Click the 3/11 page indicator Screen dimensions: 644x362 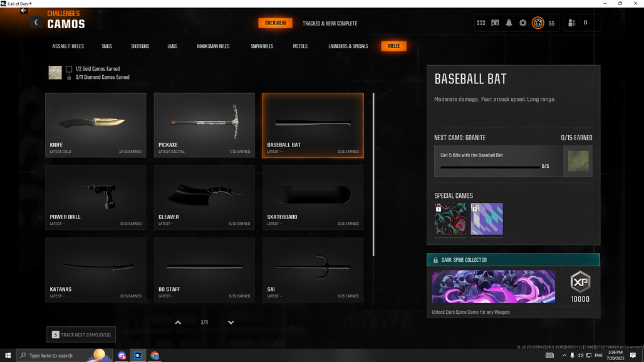pos(204,323)
